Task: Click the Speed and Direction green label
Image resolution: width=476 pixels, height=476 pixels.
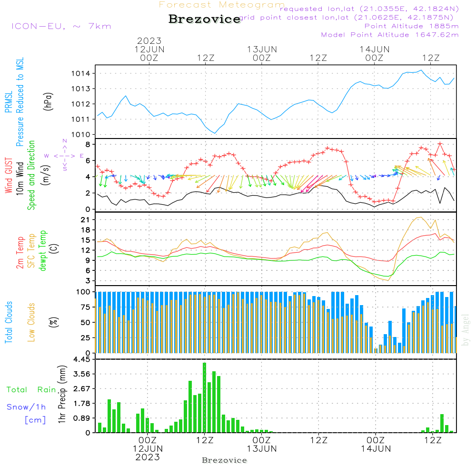Action: tap(31, 175)
